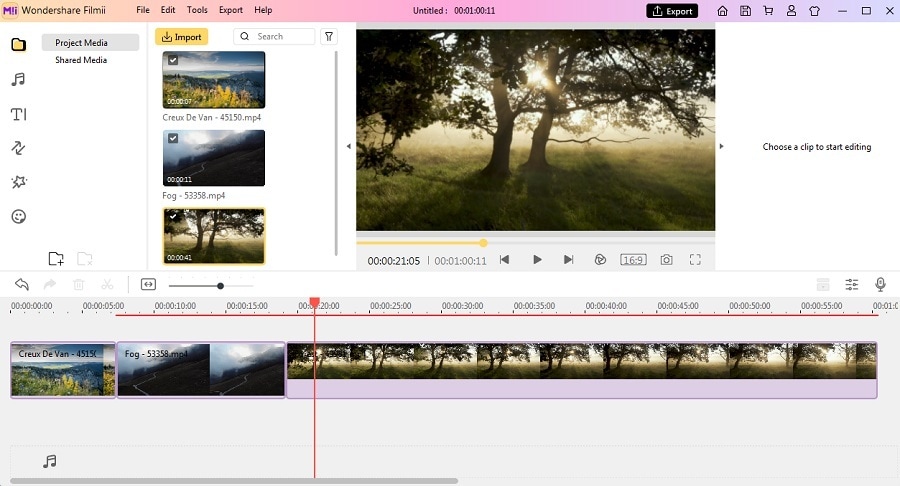Toggle checkbox on trees video thumbnail
This screenshot has width=900, height=486.
click(173, 216)
